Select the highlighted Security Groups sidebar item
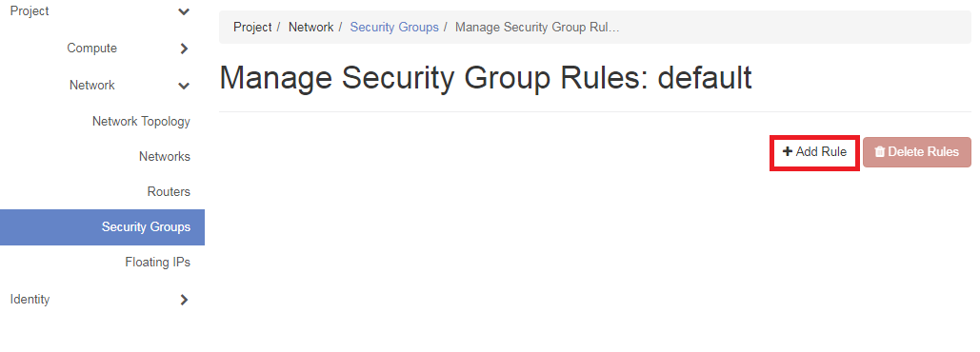 pyautogui.click(x=103, y=227)
